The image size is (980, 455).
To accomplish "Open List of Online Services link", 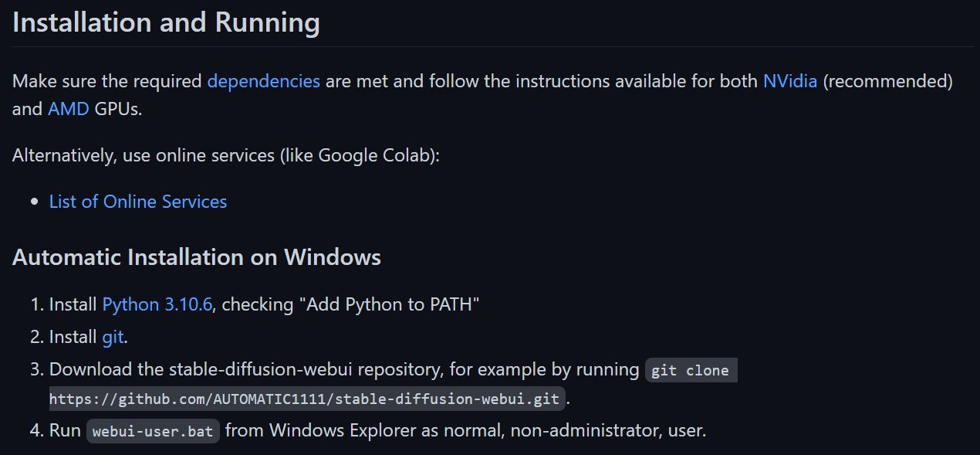I will [138, 202].
